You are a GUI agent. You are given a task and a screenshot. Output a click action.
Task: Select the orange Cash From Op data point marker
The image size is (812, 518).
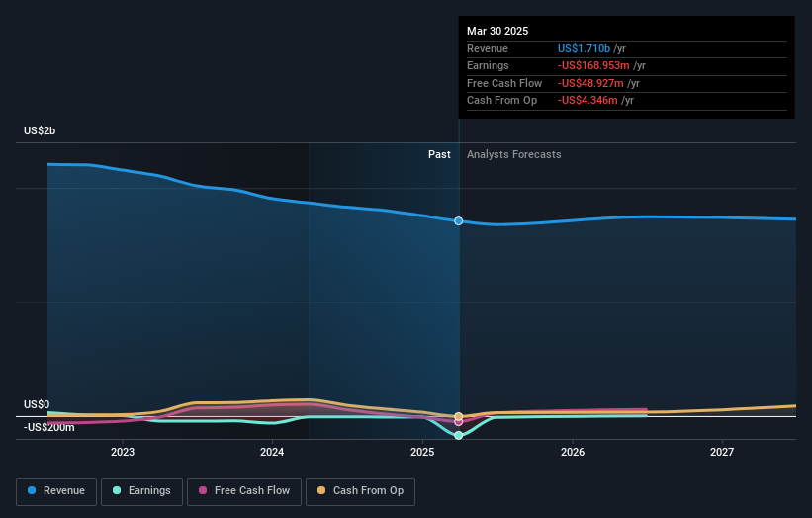click(x=458, y=416)
